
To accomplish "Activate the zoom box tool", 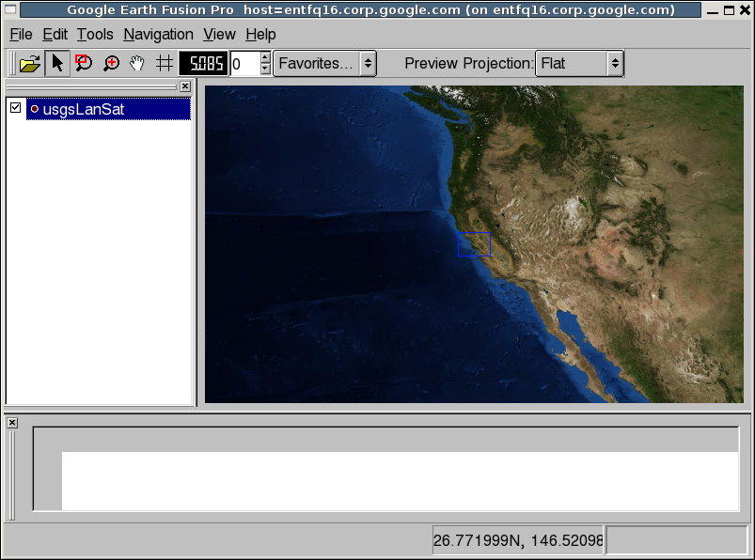I will 83,63.
